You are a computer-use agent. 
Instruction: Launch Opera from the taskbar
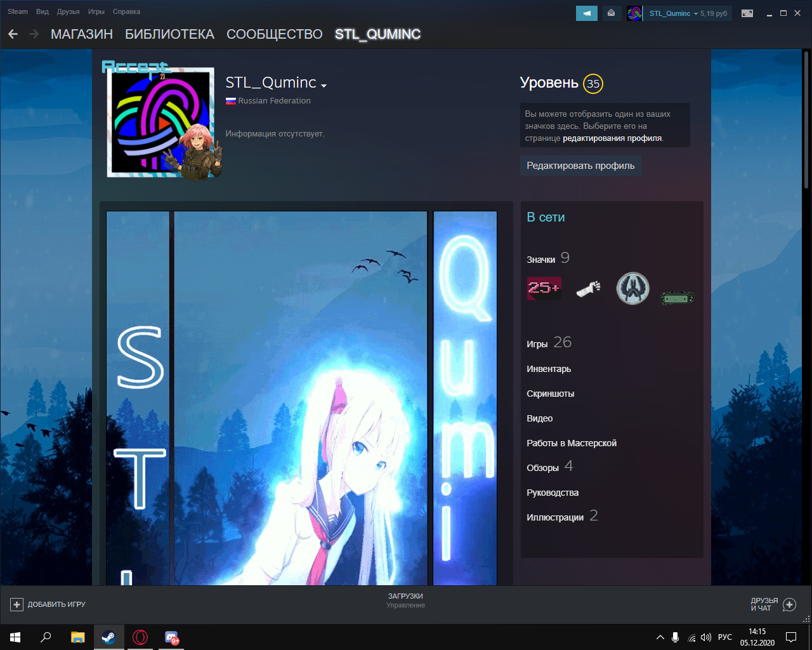(x=140, y=637)
